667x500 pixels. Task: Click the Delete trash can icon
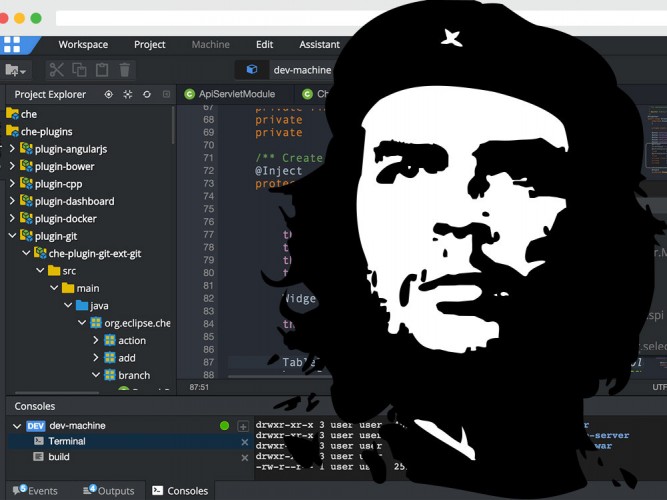coord(125,70)
